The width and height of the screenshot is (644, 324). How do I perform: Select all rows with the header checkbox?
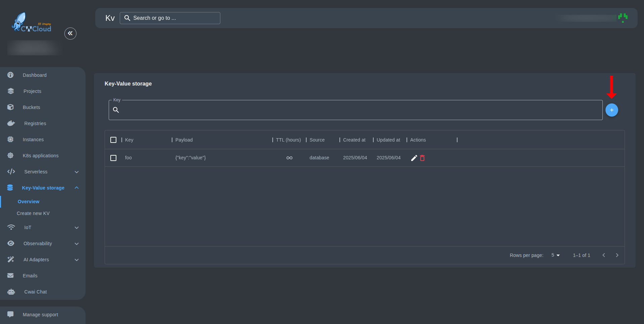[113, 140]
